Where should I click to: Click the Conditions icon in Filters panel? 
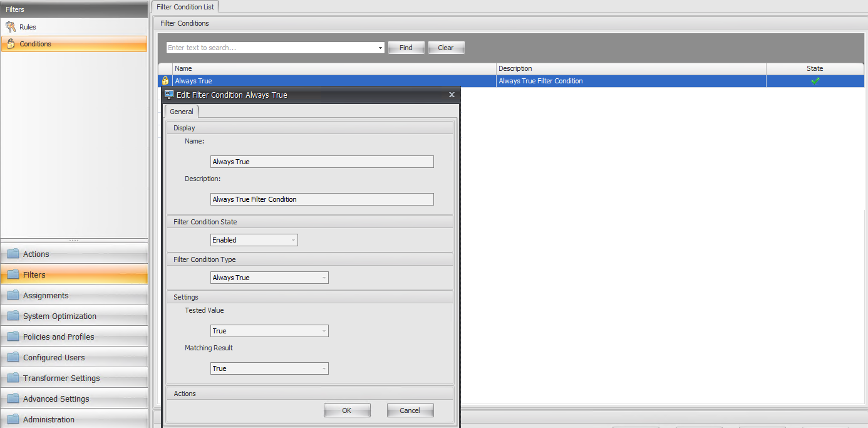click(x=11, y=44)
